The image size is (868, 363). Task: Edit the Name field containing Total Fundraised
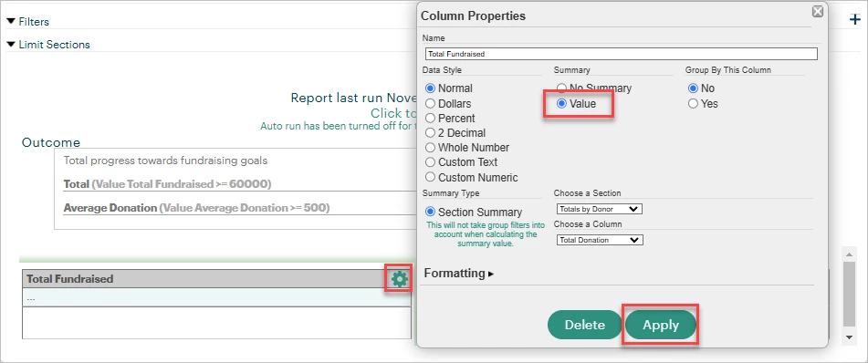point(621,54)
